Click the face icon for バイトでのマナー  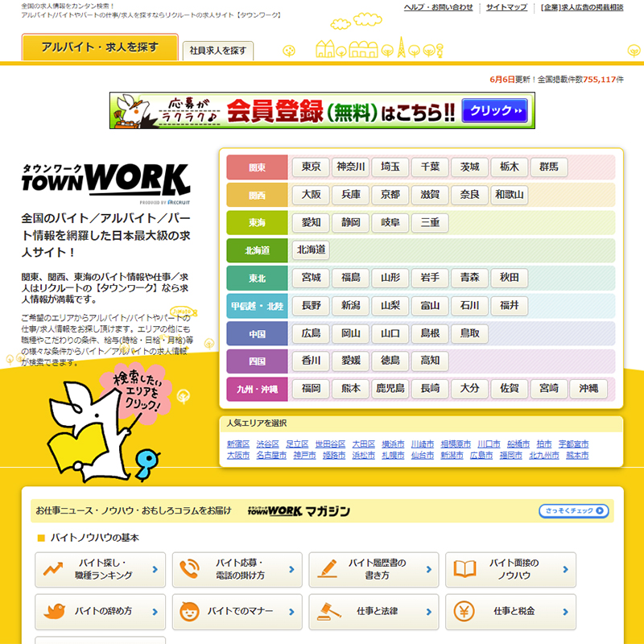(x=190, y=612)
